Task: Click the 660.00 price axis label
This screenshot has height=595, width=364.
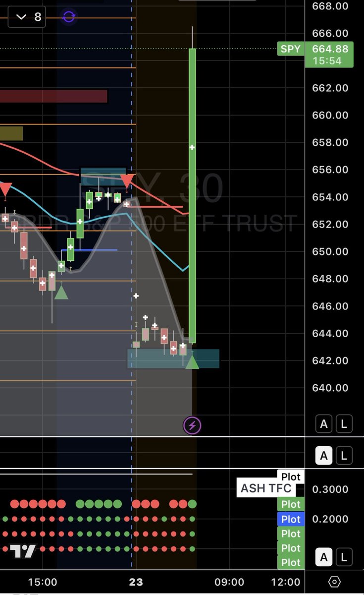Action: pyautogui.click(x=330, y=115)
